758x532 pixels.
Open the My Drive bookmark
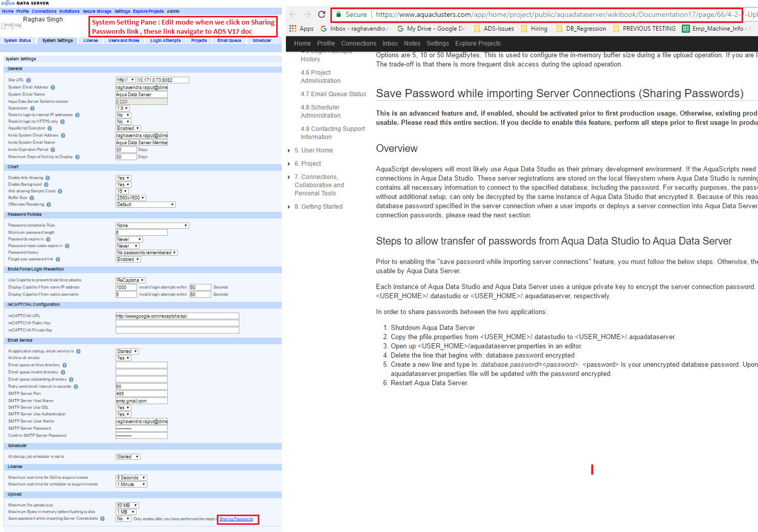(x=432, y=29)
